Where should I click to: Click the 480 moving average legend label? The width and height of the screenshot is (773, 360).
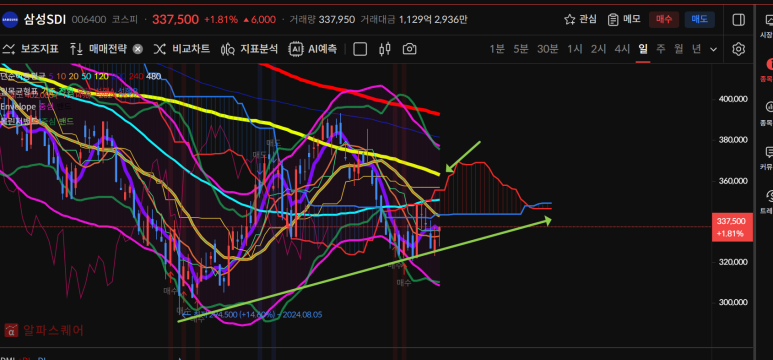pyautogui.click(x=154, y=76)
